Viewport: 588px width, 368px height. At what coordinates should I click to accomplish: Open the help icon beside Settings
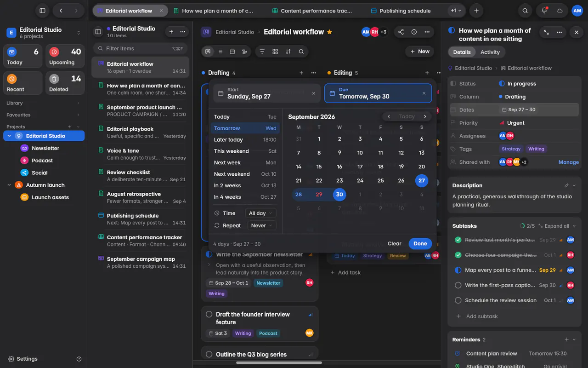(79, 359)
